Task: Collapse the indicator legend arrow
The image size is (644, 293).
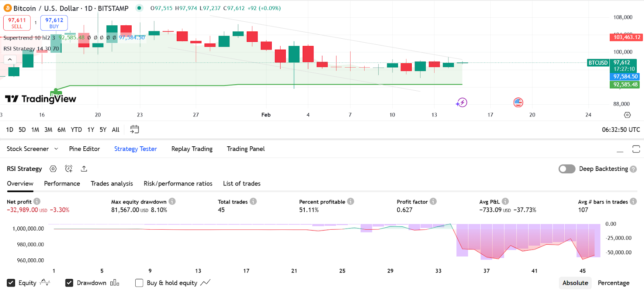Action: (x=10, y=60)
